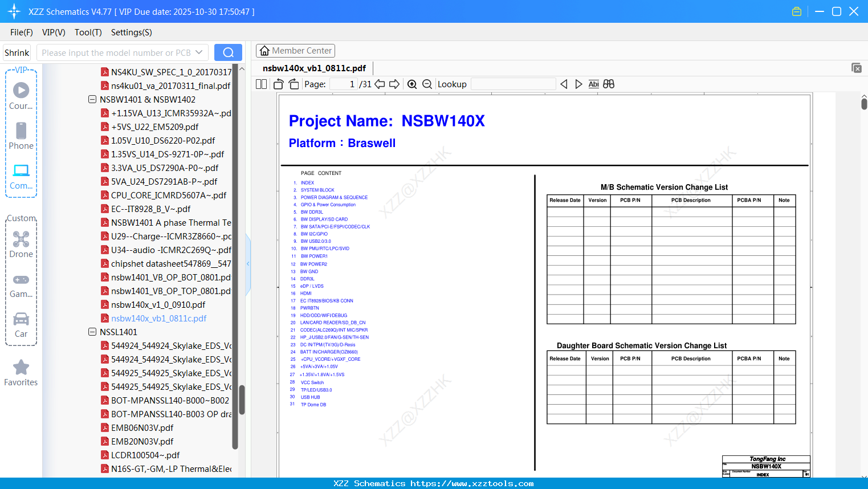
Task: Go to the next page arrow
Action: tap(394, 84)
